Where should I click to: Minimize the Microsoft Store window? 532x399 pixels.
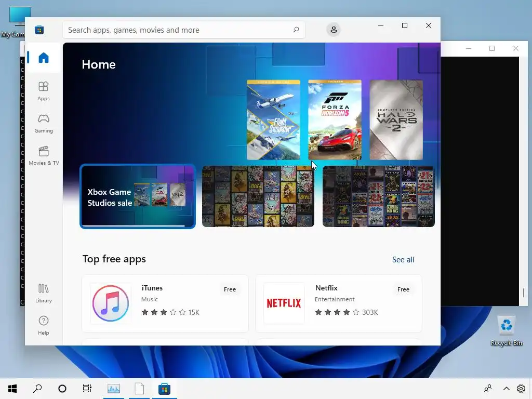(381, 25)
